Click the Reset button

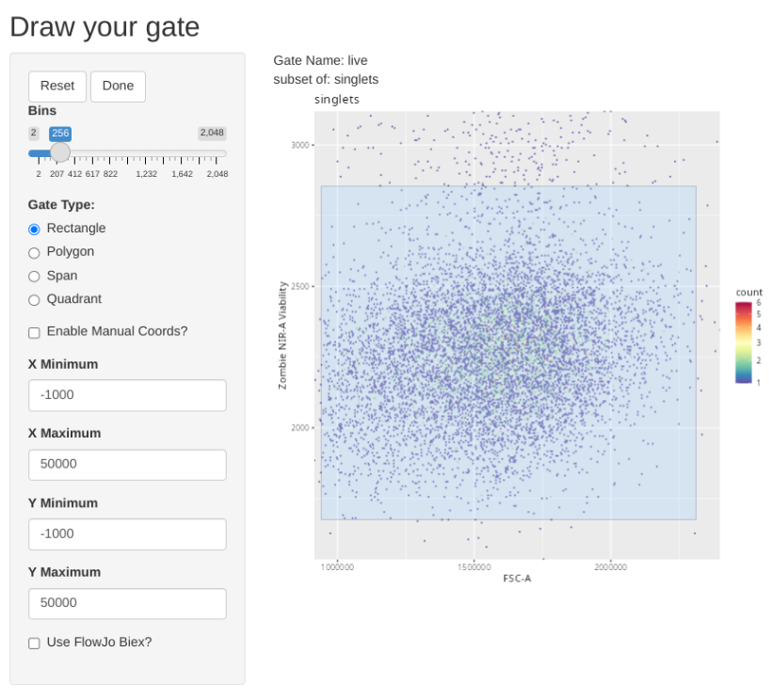click(x=57, y=86)
